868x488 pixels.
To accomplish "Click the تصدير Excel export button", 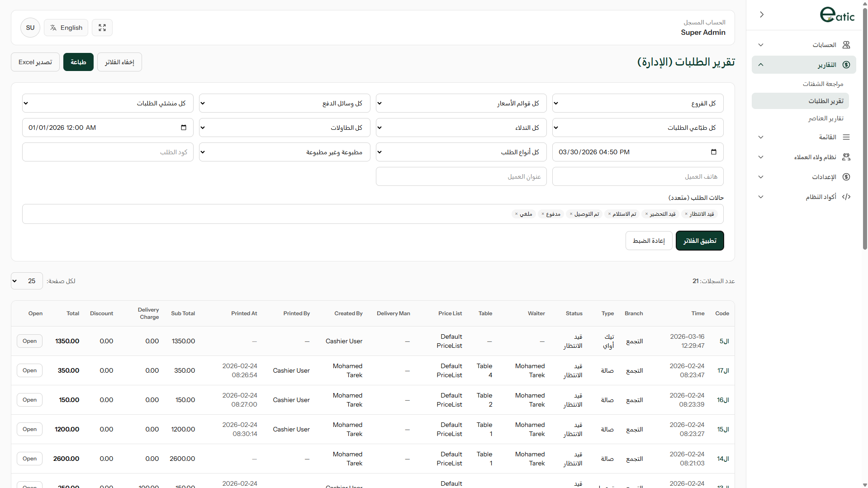I will click(x=34, y=62).
